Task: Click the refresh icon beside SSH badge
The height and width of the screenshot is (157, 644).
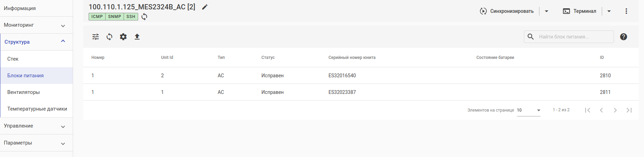Action: tap(144, 17)
